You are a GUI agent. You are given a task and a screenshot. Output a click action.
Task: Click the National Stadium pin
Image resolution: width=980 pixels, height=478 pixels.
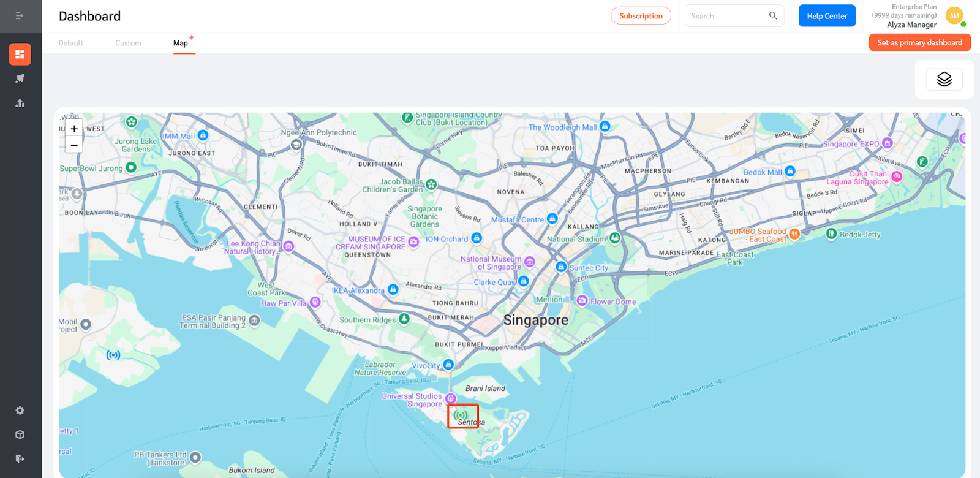coord(615,238)
